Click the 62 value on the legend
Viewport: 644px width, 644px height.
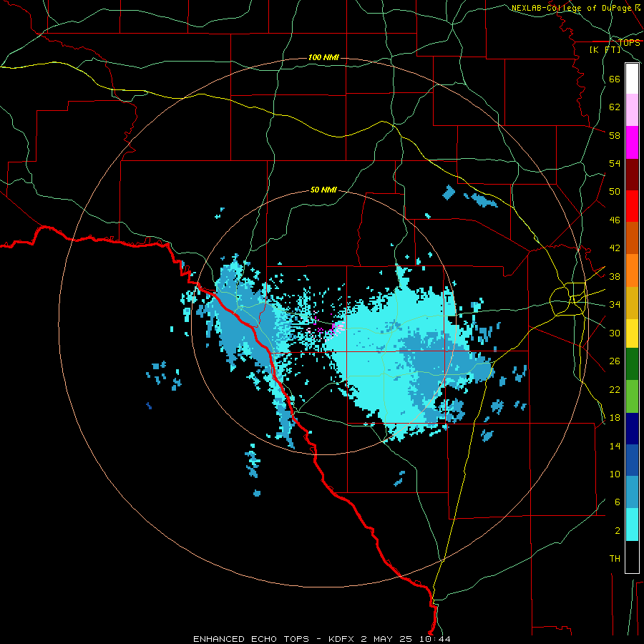[x=615, y=107]
